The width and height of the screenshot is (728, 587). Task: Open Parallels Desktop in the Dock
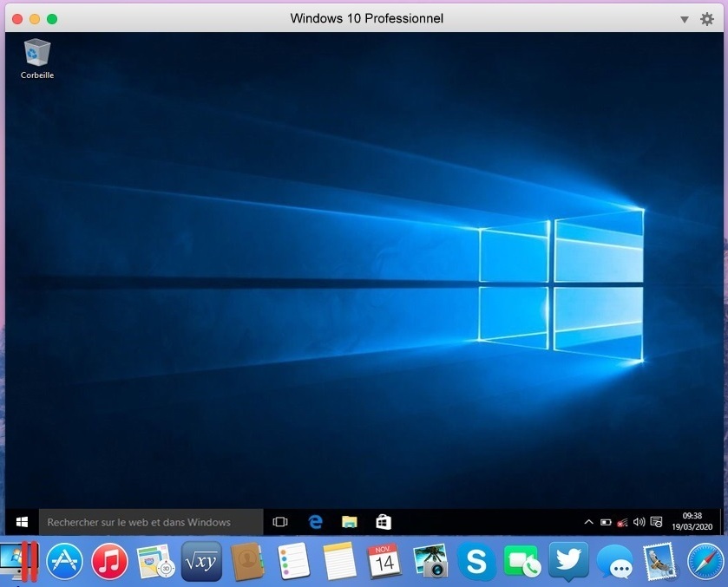tap(19, 562)
